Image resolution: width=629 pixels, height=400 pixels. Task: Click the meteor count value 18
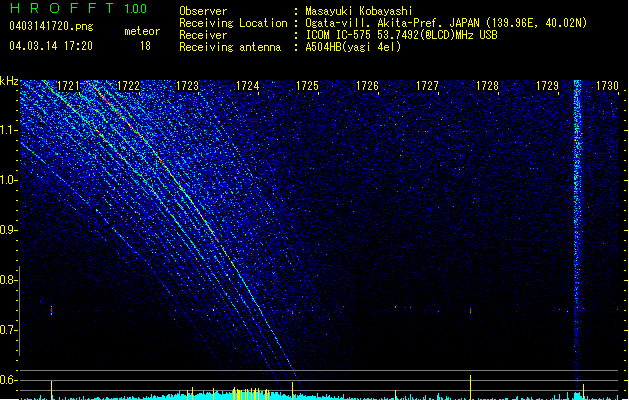145,46
